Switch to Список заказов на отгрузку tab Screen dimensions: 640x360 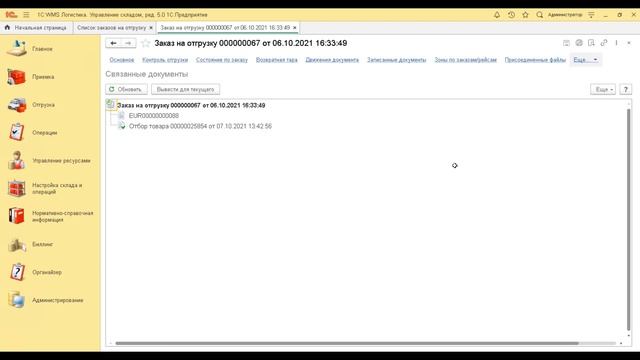(x=111, y=28)
